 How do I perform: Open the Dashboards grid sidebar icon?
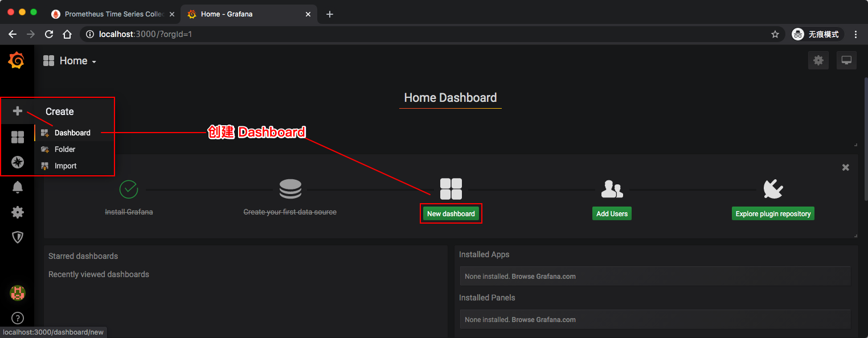18,137
